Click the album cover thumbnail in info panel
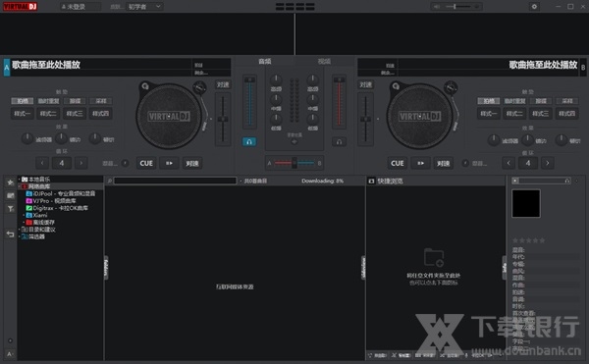This screenshot has height=364, width=589. [526, 203]
